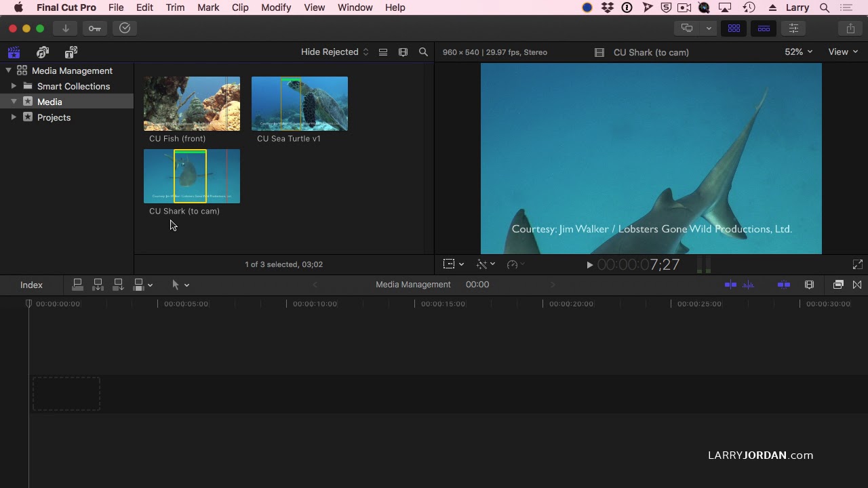Collapse the Media Management library triangle
This screenshot has height=488, width=868.
(8, 70)
